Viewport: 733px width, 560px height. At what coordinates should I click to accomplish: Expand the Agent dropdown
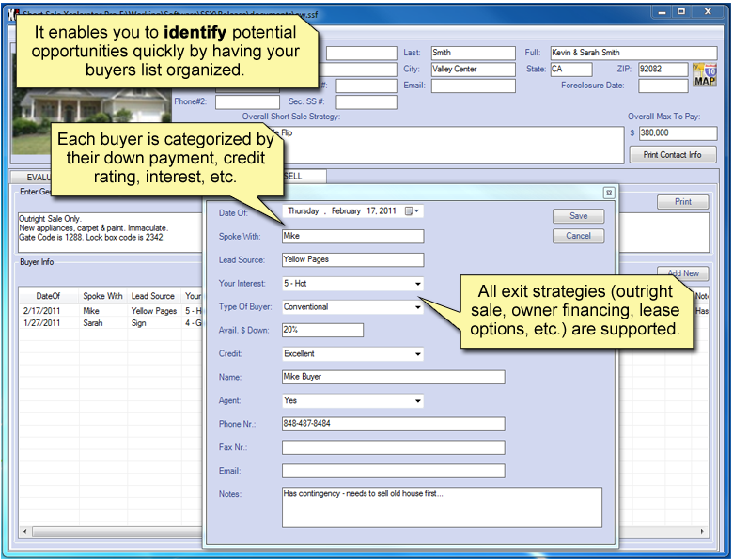click(417, 400)
